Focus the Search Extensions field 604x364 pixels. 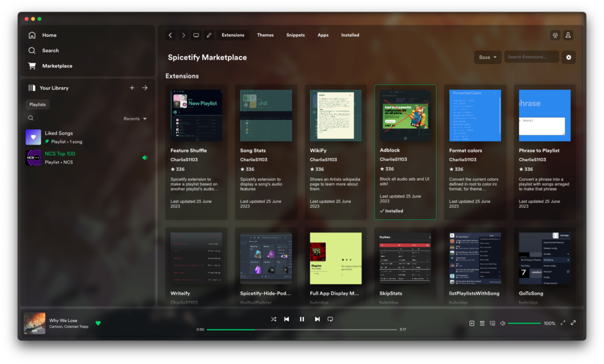pyautogui.click(x=531, y=57)
